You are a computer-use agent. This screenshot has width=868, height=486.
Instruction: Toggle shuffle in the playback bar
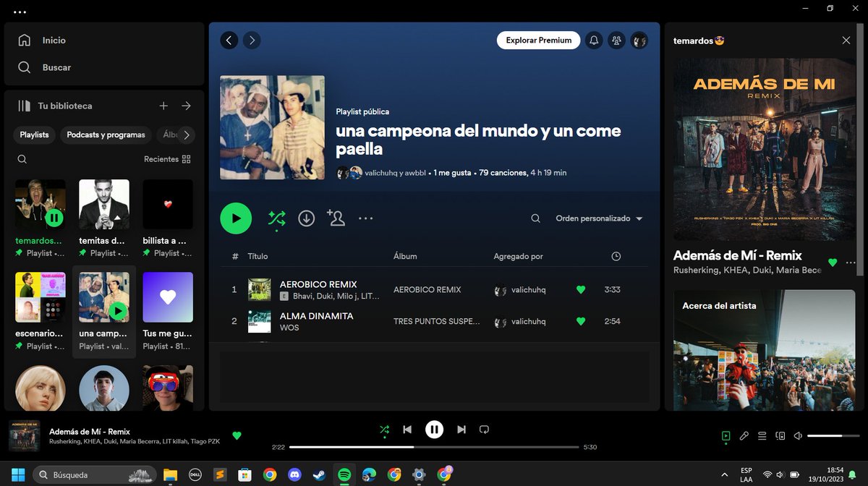pyautogui.click(x=384, y=430)
